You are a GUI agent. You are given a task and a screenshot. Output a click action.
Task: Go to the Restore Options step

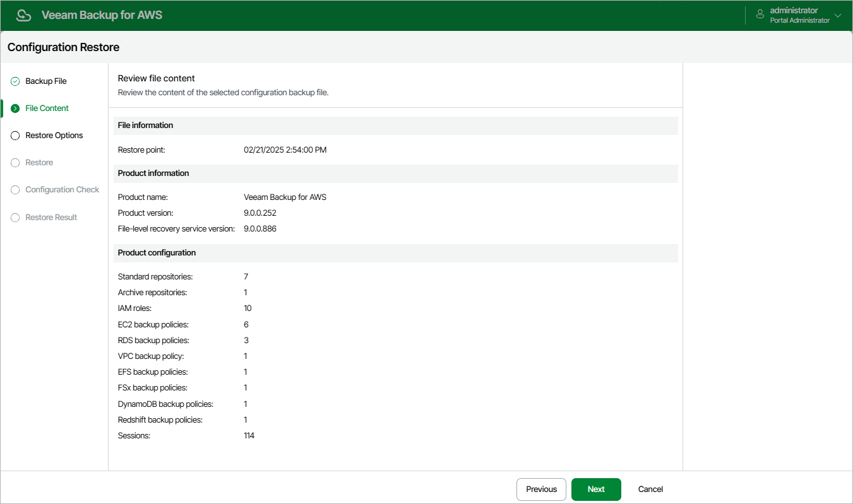[54, 136]
